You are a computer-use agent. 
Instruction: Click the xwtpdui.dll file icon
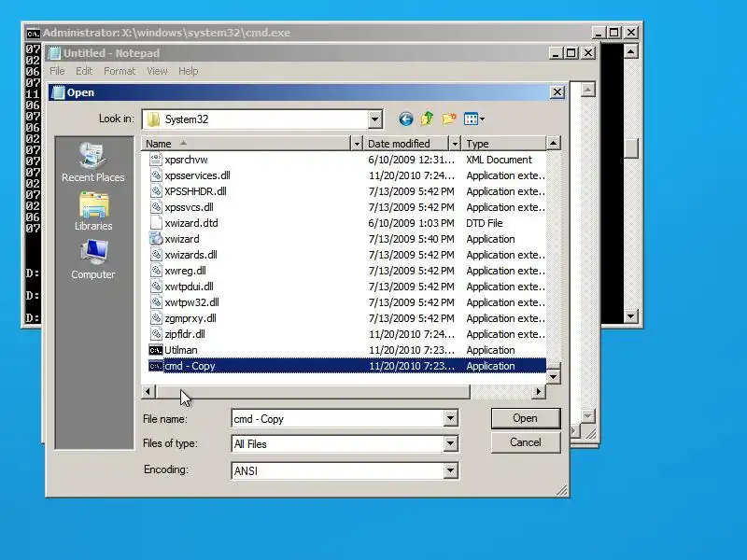(156, 287)
